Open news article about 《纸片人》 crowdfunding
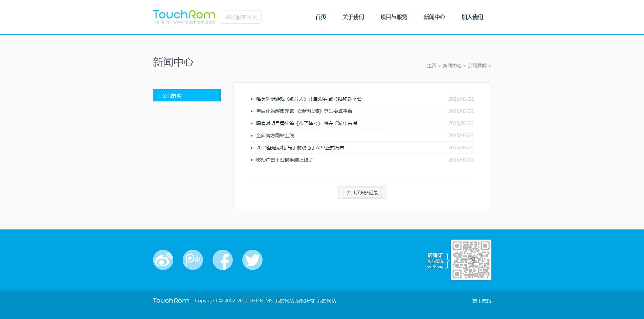 (309, 99)
